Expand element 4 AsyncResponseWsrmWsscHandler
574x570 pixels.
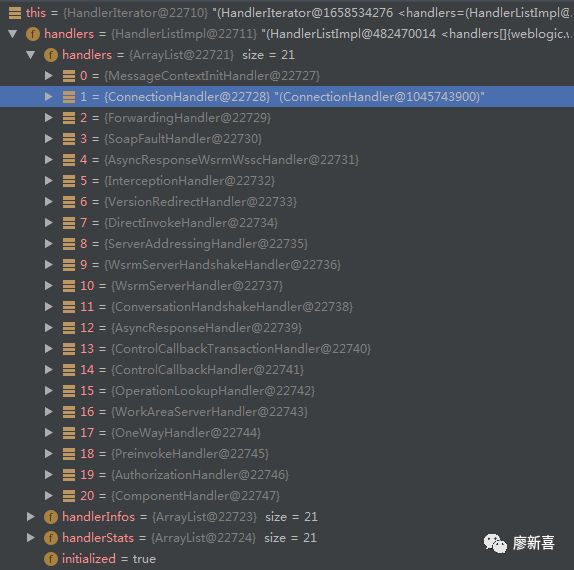[x=48, y=160]
